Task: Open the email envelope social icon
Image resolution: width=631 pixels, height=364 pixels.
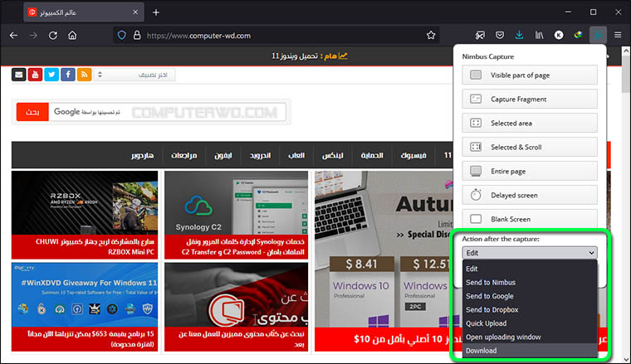Action: [x=19, y=75]
